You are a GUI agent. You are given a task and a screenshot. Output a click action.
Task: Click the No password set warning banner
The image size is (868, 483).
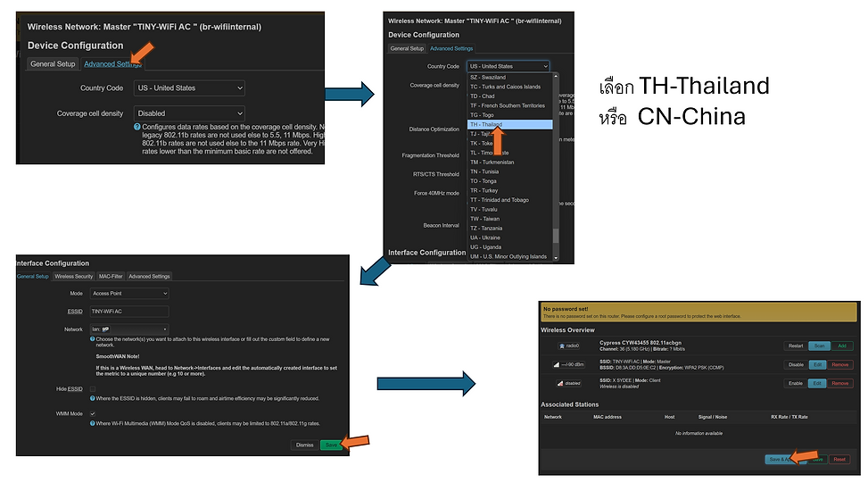[x=699, y=312]
